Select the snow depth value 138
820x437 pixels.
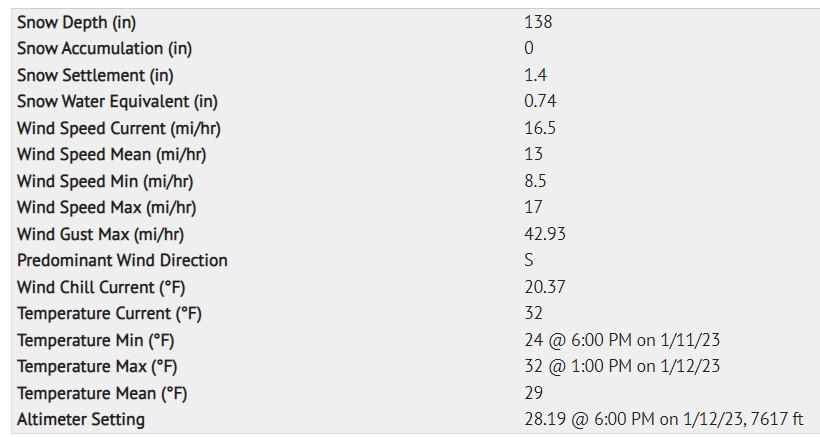tap(538, 21)
